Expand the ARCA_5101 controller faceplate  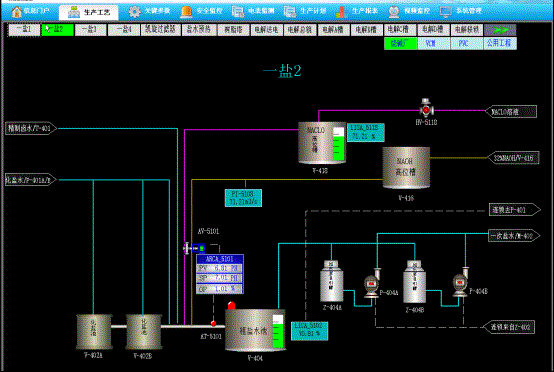[x=220, y=259]
